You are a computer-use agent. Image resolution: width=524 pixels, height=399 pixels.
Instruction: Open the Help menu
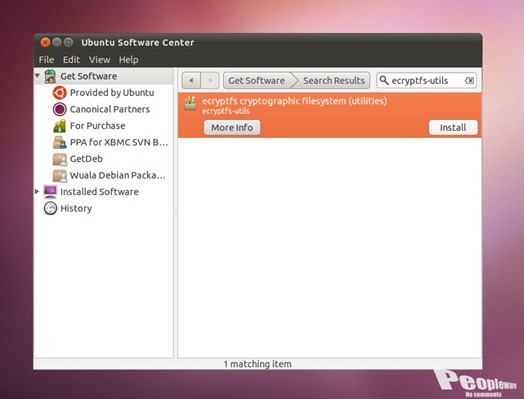pyautogui.click(x=128, y=60)
